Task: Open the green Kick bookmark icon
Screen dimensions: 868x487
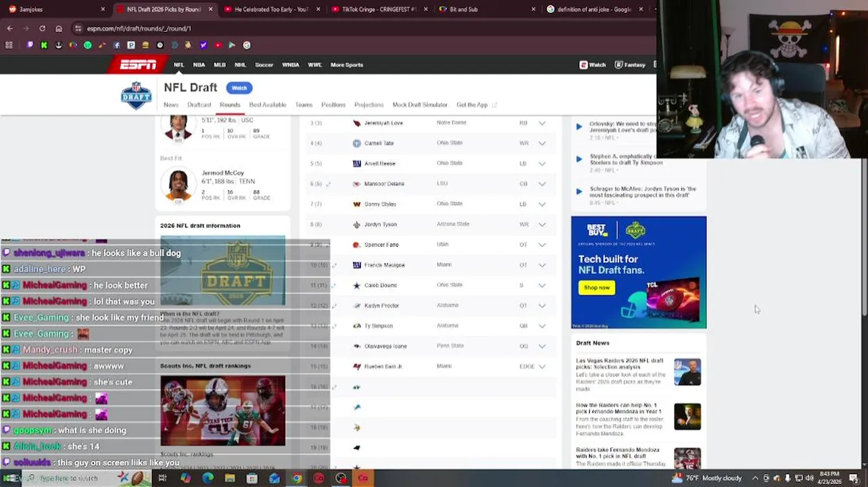Action: click(x=44, y=45)
